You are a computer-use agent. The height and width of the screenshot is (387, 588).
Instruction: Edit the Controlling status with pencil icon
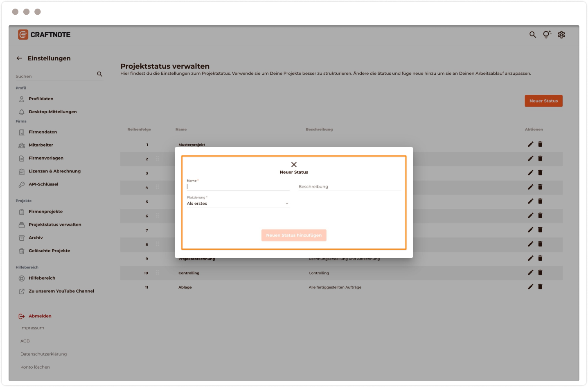pyautogui.click(x=530, y=273)
